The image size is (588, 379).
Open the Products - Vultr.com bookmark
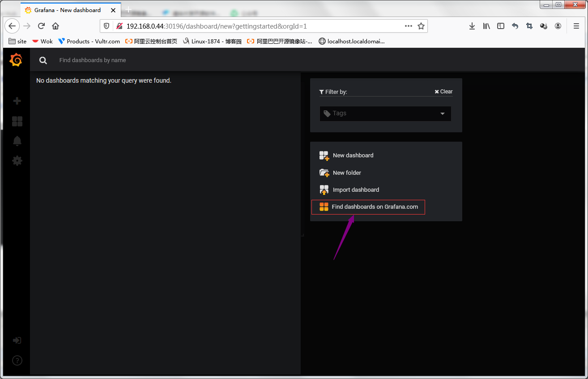click(89, 41)
